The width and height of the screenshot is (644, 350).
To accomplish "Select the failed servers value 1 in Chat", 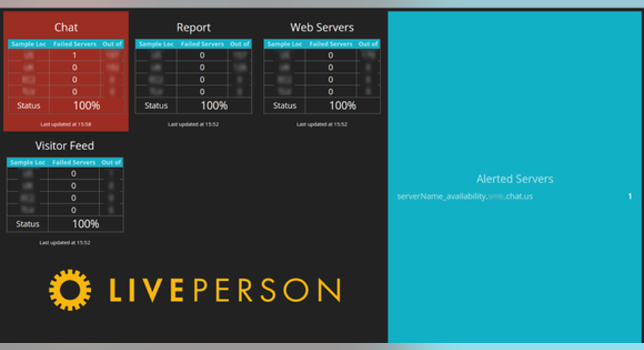I will tap(74, 55).
